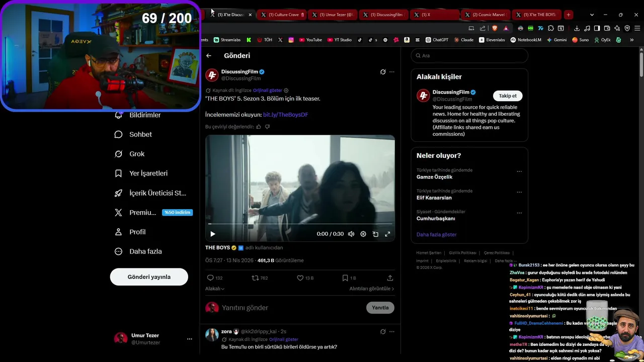Switch to the X'te THE BOYS browser tab
This screenshot has width=644, height=362.
click(536, 15)
